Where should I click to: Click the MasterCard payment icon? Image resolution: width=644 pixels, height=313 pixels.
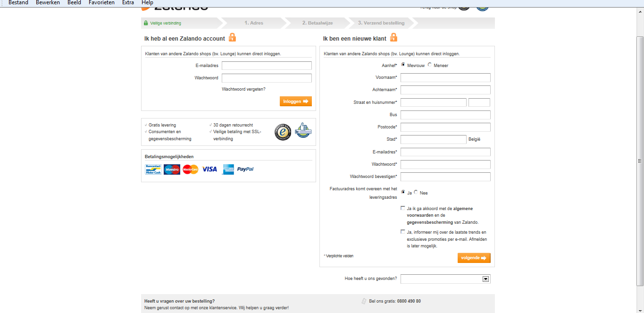pyautogui.click(x=190, y=169)
